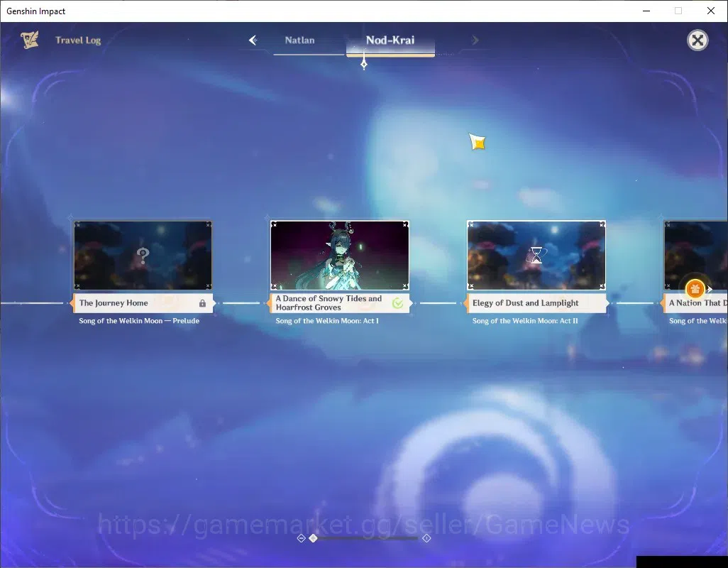Click Song of the Welkin Moon: Act I
Viewport: 728px width, 568px height.
(327, 320)
